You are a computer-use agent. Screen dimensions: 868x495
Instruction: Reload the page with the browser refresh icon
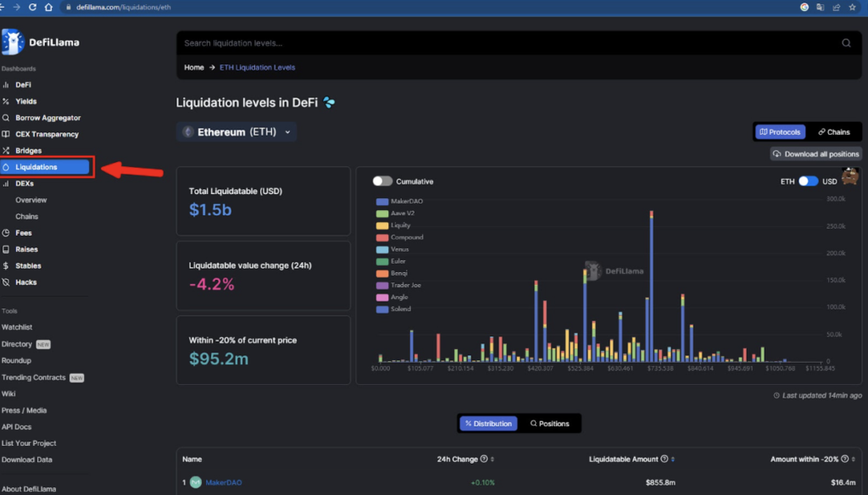click(x=32, y=7)
